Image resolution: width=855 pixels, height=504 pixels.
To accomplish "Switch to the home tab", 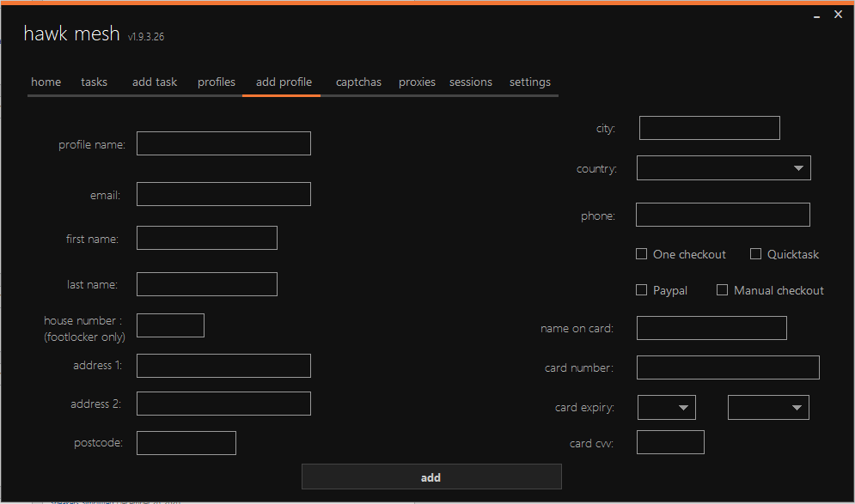I will [x=46, y=82].
